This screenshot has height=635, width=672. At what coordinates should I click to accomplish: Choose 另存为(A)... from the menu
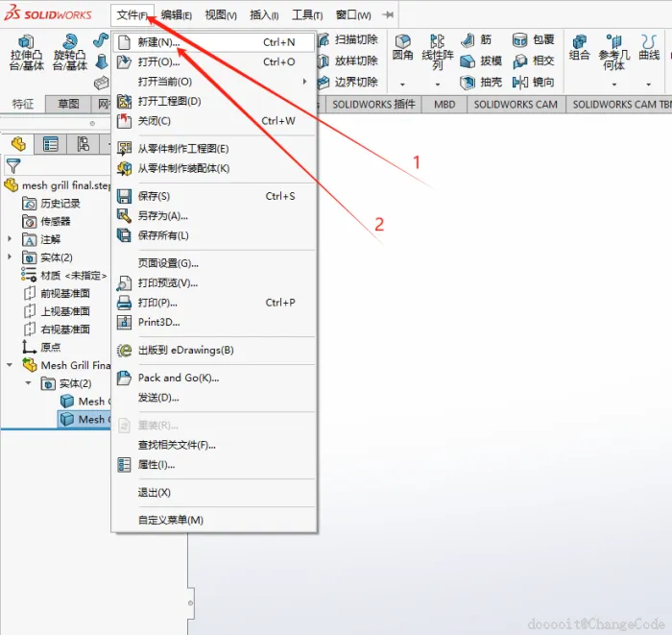(214, 215)
